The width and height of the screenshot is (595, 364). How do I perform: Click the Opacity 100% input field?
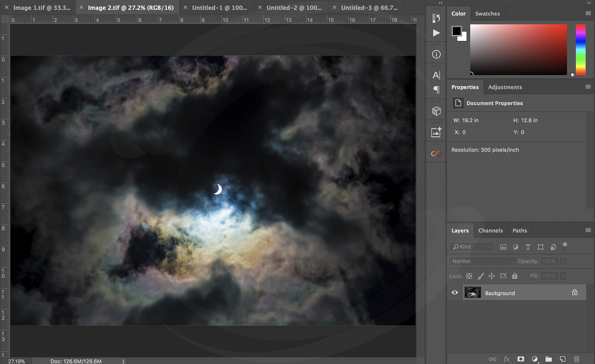click(549, 261)
